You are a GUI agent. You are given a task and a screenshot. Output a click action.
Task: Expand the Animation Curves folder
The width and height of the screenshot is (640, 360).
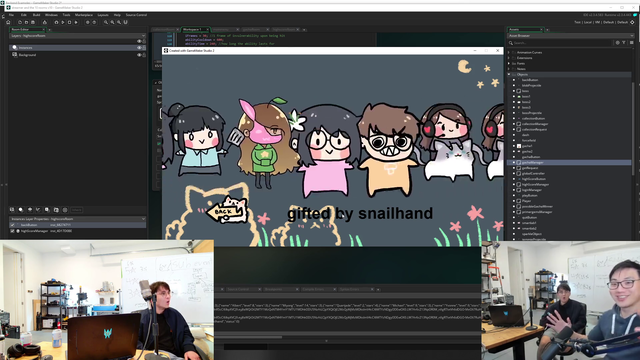tap(509, 52)
